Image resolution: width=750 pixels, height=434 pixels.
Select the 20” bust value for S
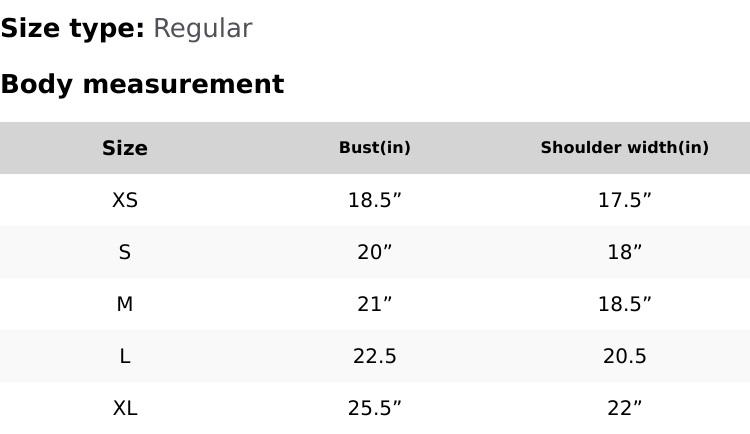coord(375,252)
